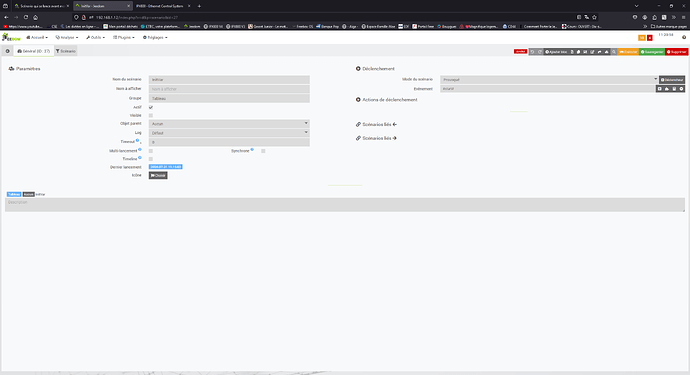Open the Mode du scénario dropdown

(x=549, y=80)
